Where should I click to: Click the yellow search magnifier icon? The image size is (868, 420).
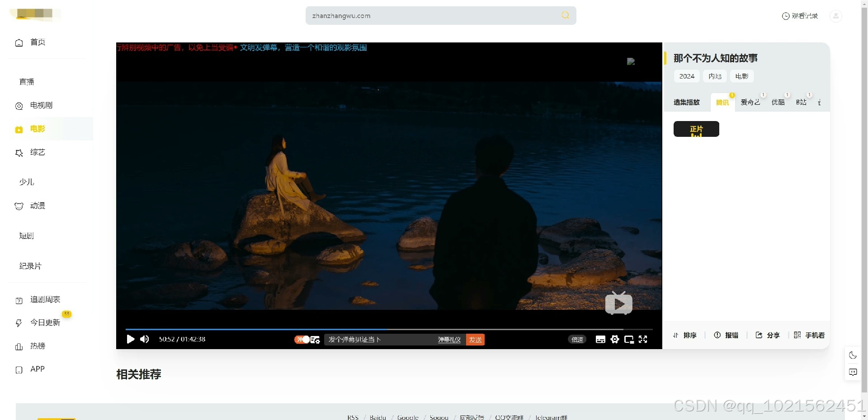[565, 15]
